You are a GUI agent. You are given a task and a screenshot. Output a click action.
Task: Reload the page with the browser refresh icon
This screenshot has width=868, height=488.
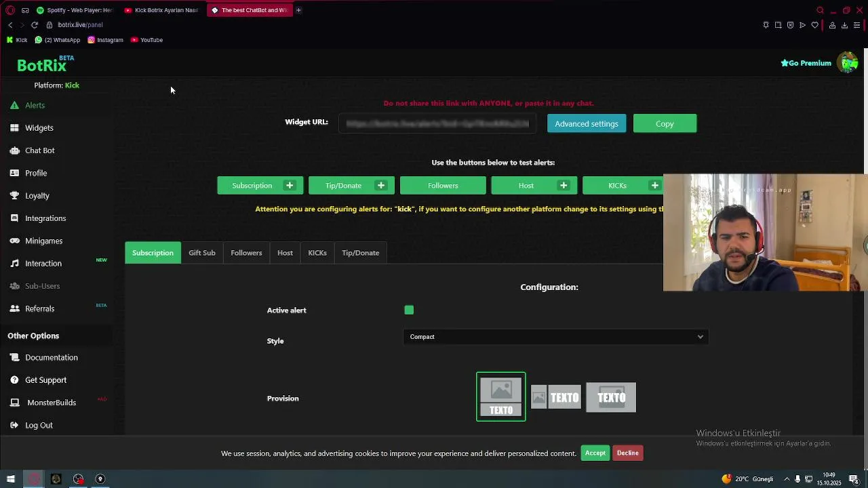pos(35,25)
